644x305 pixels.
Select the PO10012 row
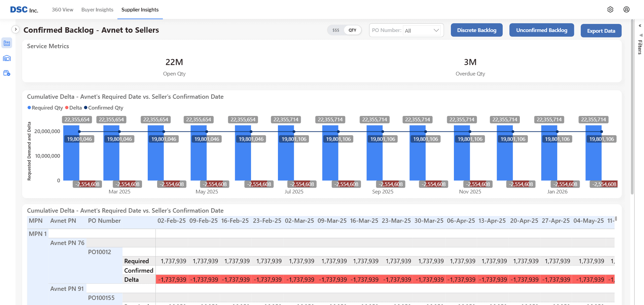[x=100, y=252]
